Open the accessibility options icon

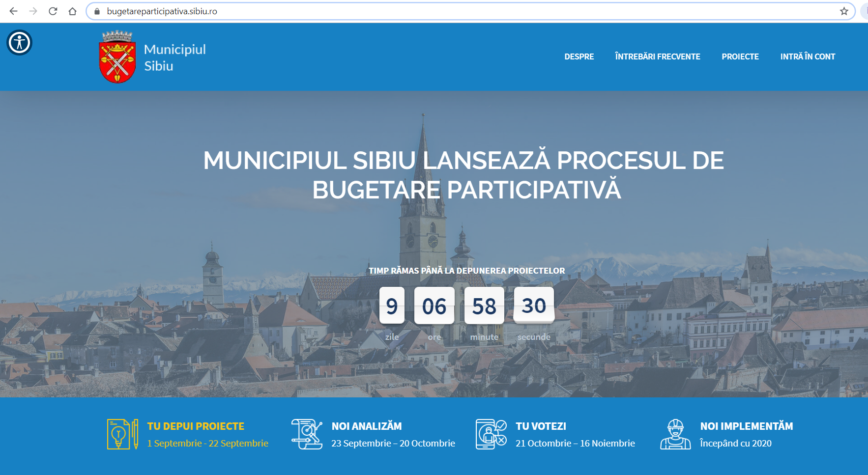coord(19,43)
